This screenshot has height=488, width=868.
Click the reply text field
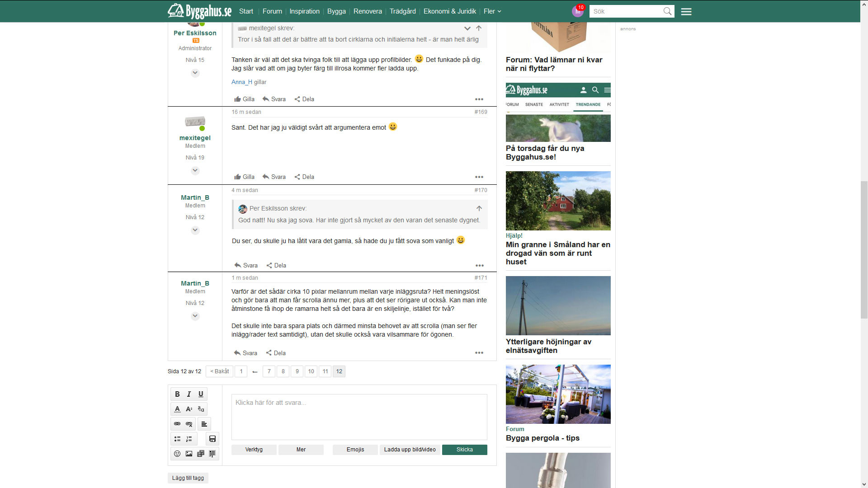[x=359, y=417]
